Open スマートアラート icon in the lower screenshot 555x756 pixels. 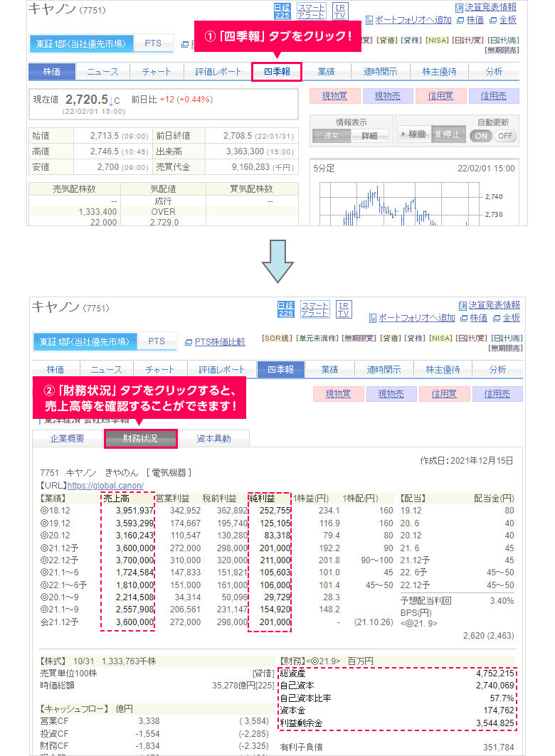(x=314, y=309)
